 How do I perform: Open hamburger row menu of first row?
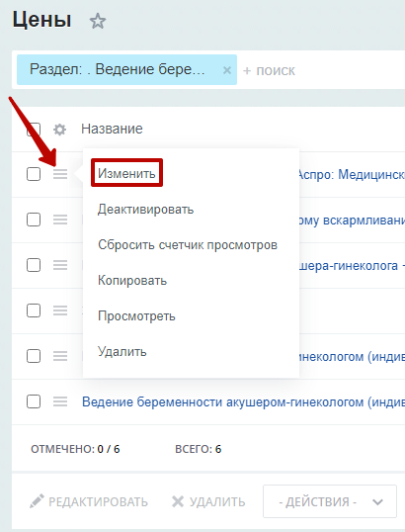tap(60, 174)
